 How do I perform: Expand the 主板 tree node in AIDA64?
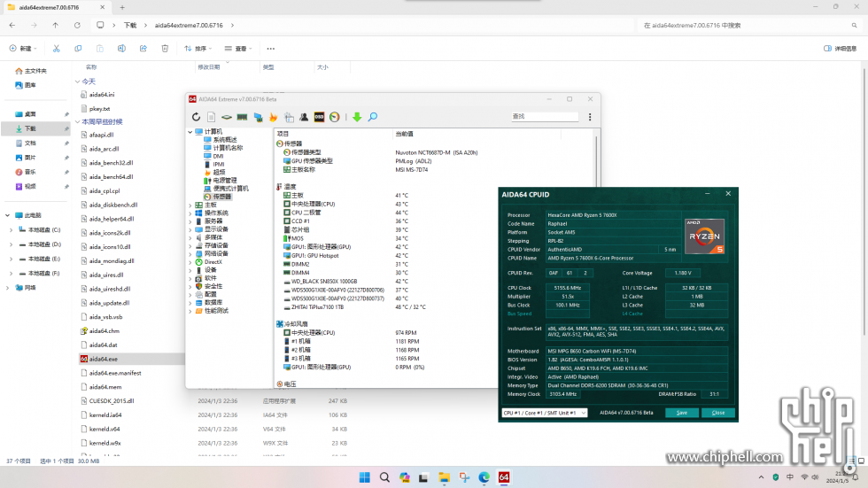pos(190,205)
